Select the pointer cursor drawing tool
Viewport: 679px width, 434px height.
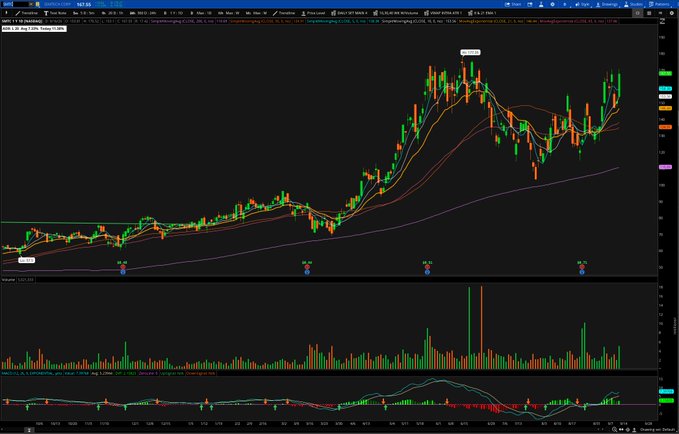point(6,13)
